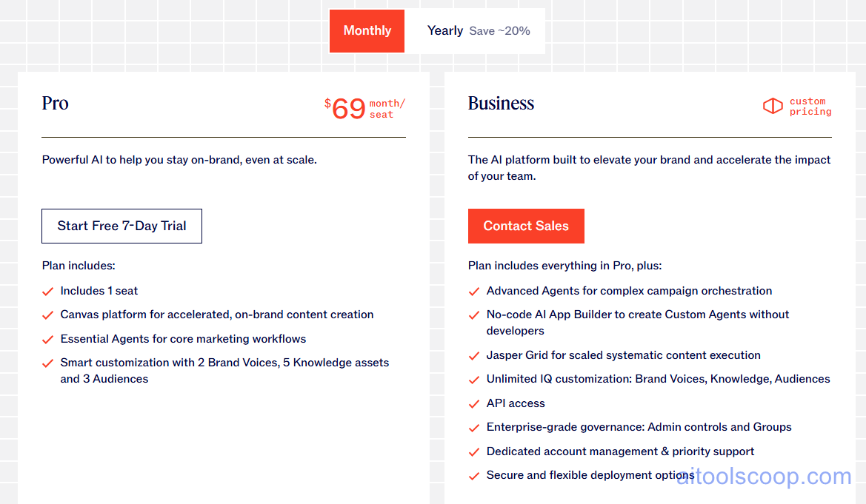Viewport: 866px width, 504px height.
Task: Click the checkmark beside 'Jasper Grid' feature
Action: (x=474, y=355)
